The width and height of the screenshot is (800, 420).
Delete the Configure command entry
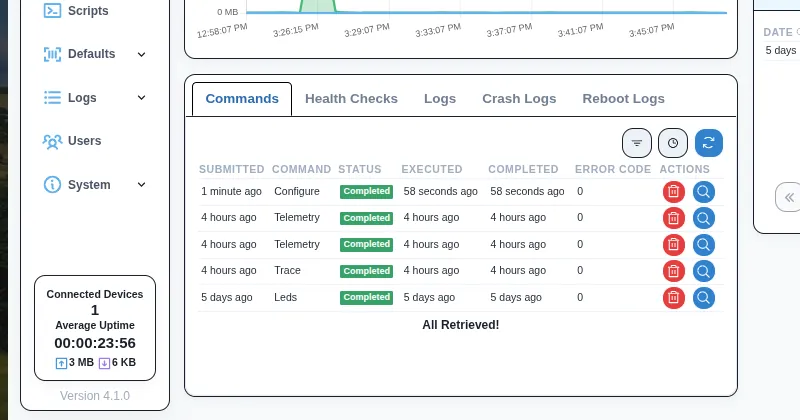674,191
